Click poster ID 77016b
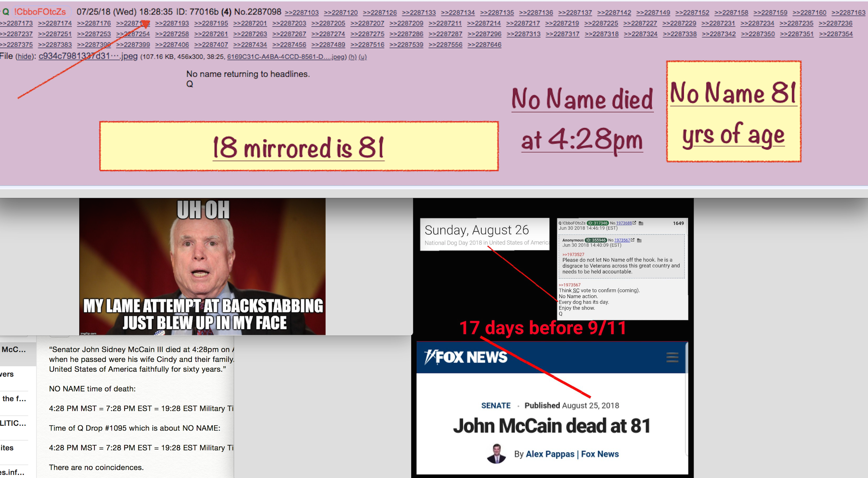 pyautogui.click(x=204, y=12)
